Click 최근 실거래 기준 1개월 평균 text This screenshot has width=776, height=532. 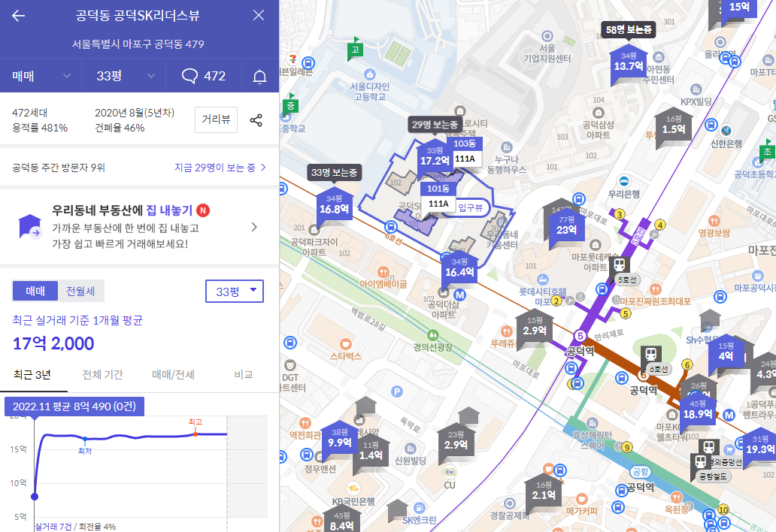pyautogui.click(x=77, y=320)
